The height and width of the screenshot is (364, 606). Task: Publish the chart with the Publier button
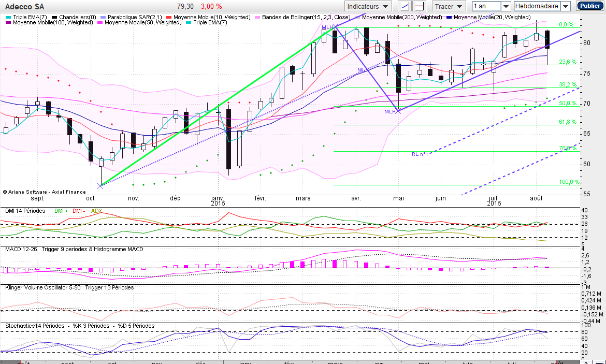click(x=590, y=6)
